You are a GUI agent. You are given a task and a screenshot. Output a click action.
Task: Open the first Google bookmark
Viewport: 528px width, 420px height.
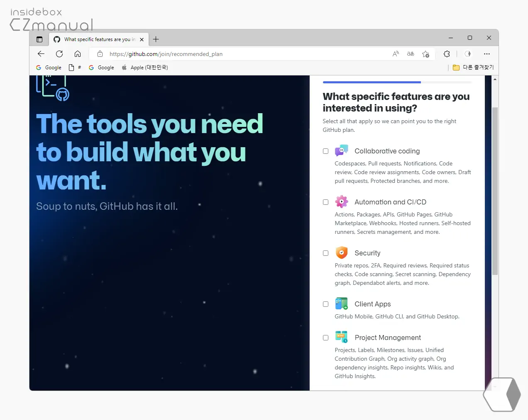click(x=49, y=68)
